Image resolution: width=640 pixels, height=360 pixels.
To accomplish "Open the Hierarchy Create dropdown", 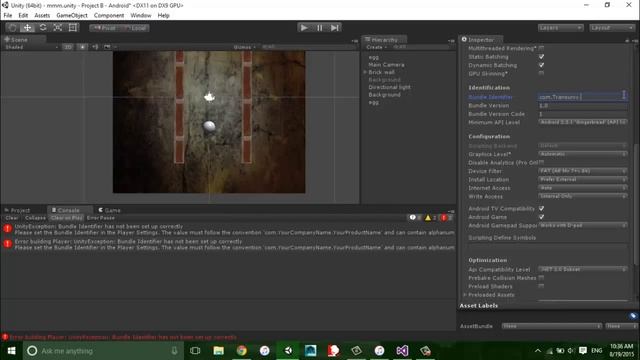I will [376, 47].
